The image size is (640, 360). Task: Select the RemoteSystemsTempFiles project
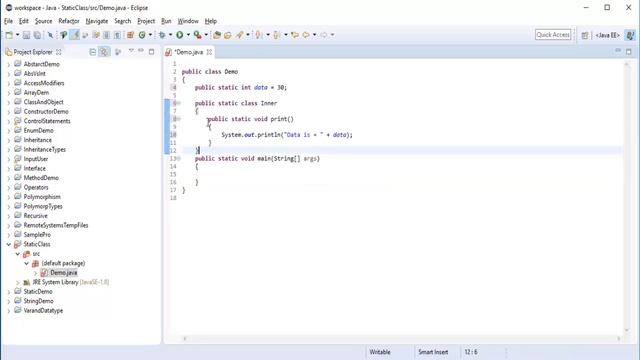point(56,225)
